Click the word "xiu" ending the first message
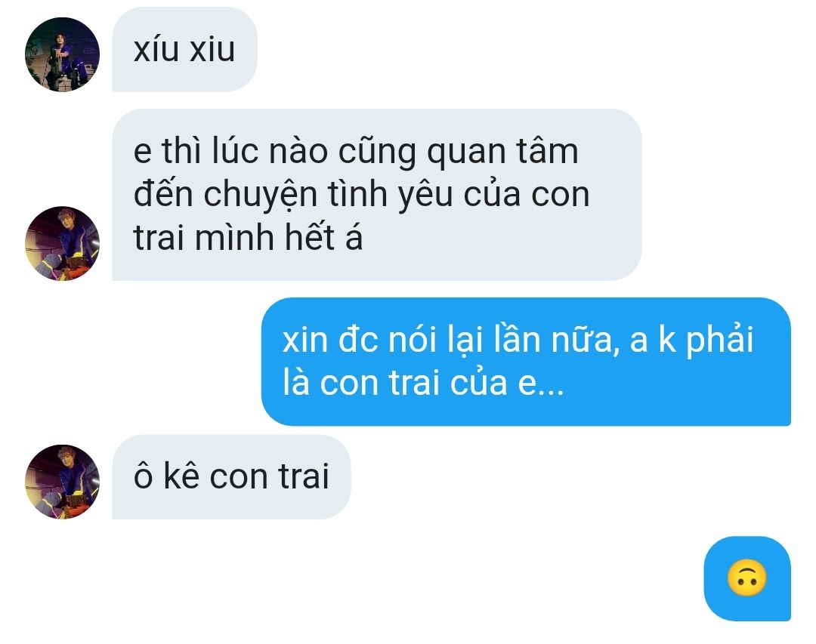816x644 pixels. click(212, 49)
